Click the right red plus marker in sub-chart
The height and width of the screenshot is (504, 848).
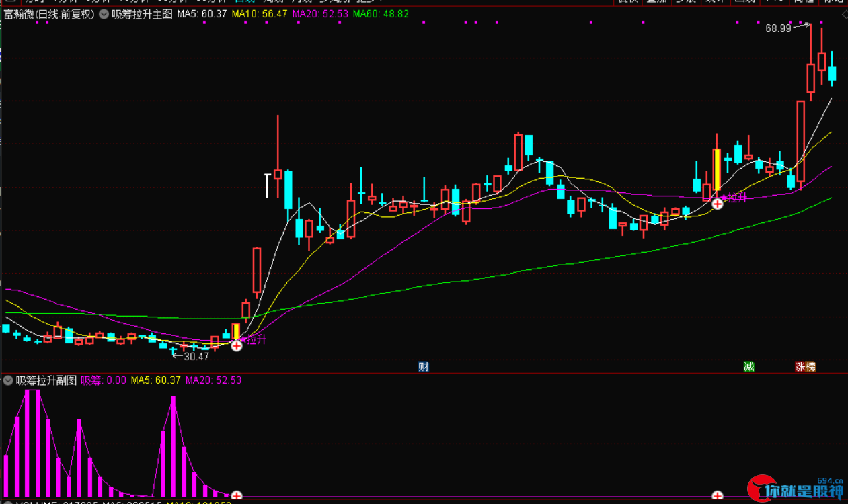(718, 497)
